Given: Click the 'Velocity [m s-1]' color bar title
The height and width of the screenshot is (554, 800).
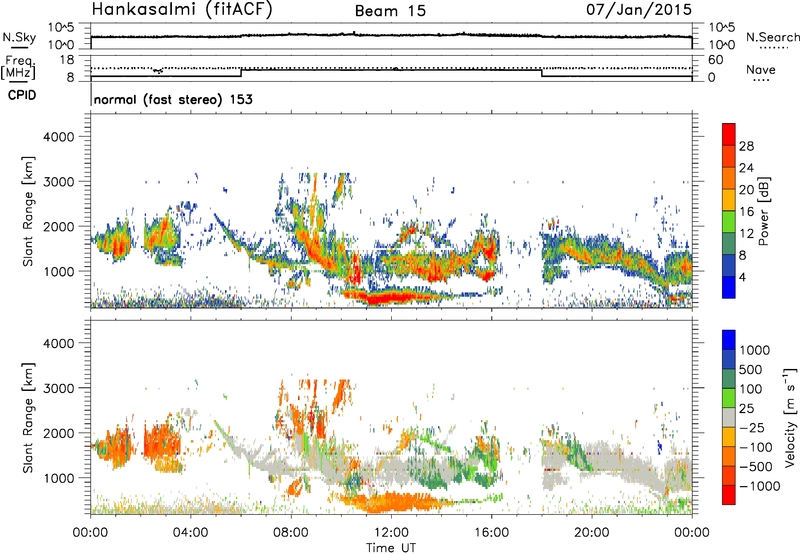Looking at the screenshot, I should point(790,417).
